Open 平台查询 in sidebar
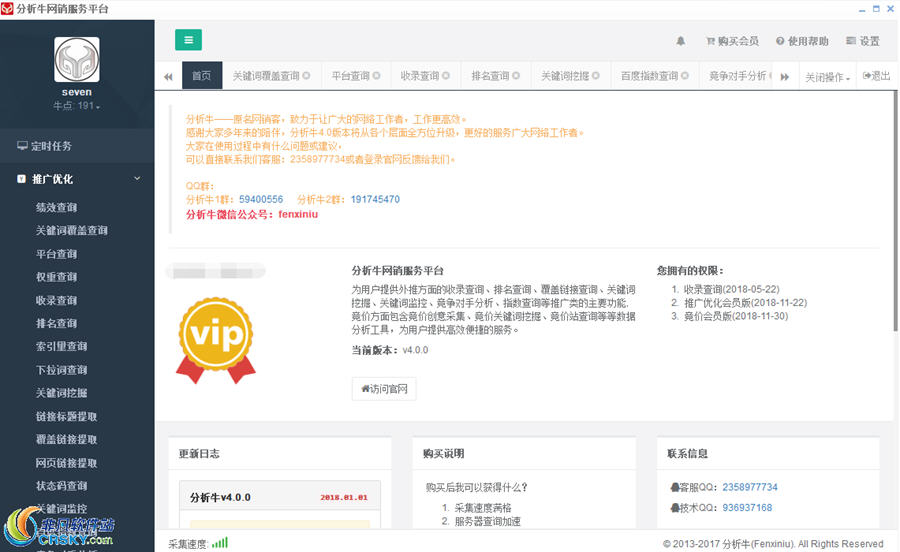This screenshot has width=900, height=552. click(x=56, y=254)
